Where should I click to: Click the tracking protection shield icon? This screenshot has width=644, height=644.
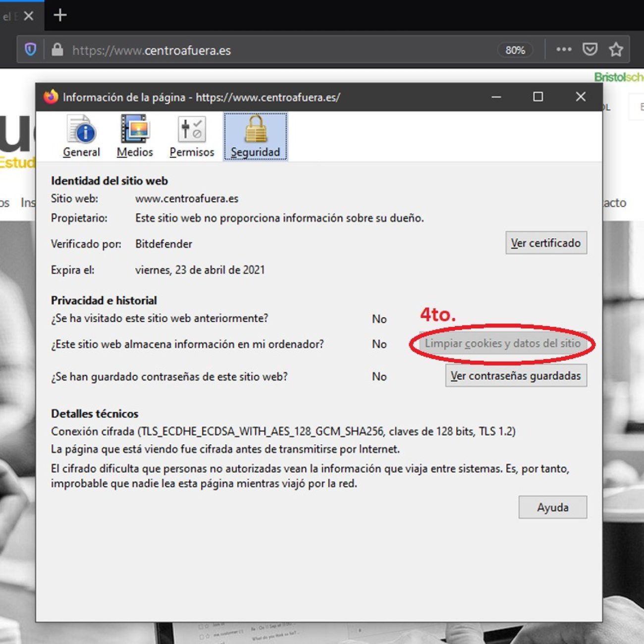point(31,50)
